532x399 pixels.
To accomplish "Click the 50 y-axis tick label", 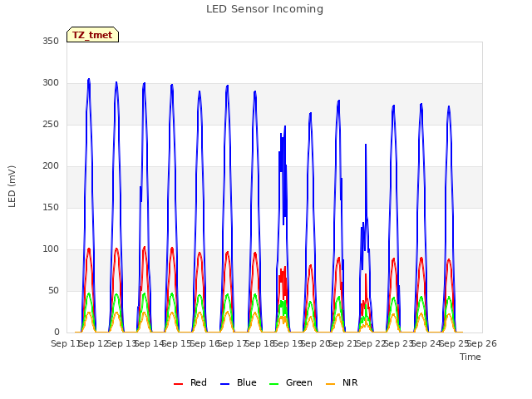I will 53,290.
